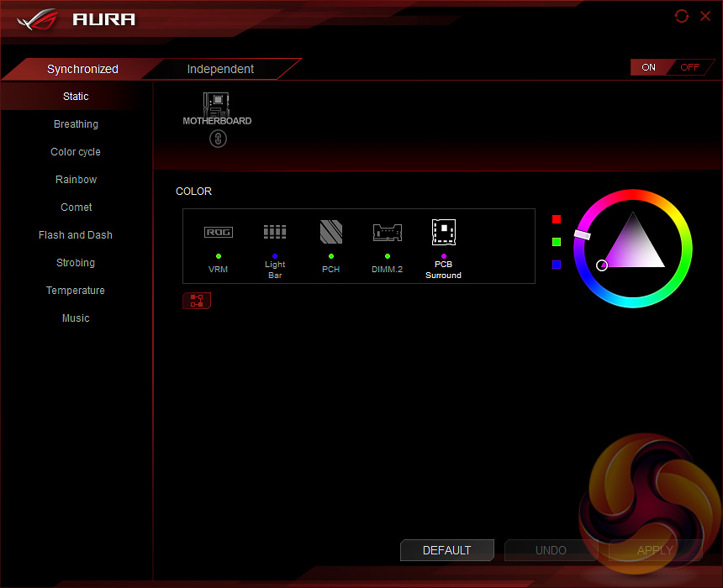Screen dimensions: 723x588
Task: Select the Comet effect
Action: 76,207
